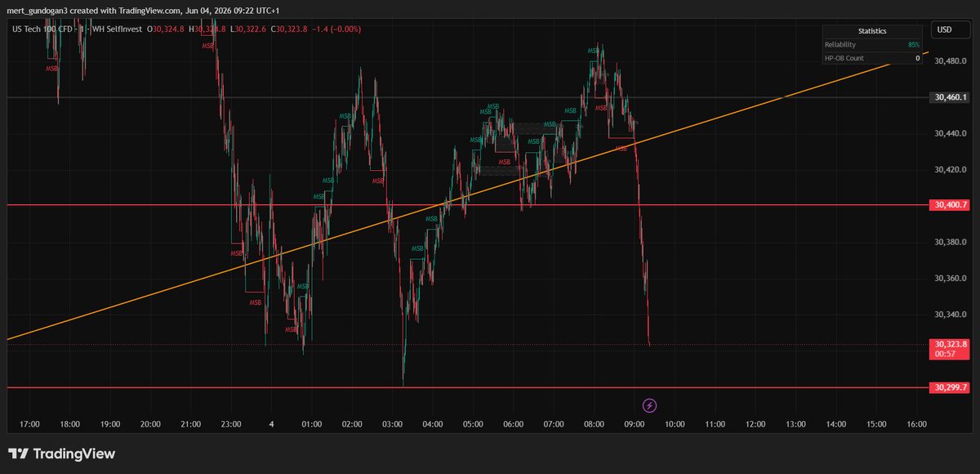The image size is (980, 474).
Task: Click the 17:00 time axis label
Action: click(29, 424)
